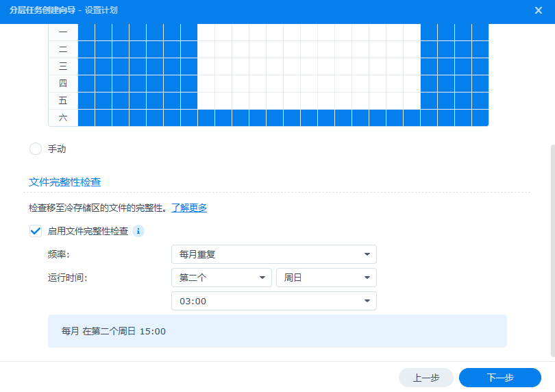Image resolution: width=555 pixels, height=392 pixels.
Task: Select the 一 row header in schedule grid
Action: click(63, 32)
